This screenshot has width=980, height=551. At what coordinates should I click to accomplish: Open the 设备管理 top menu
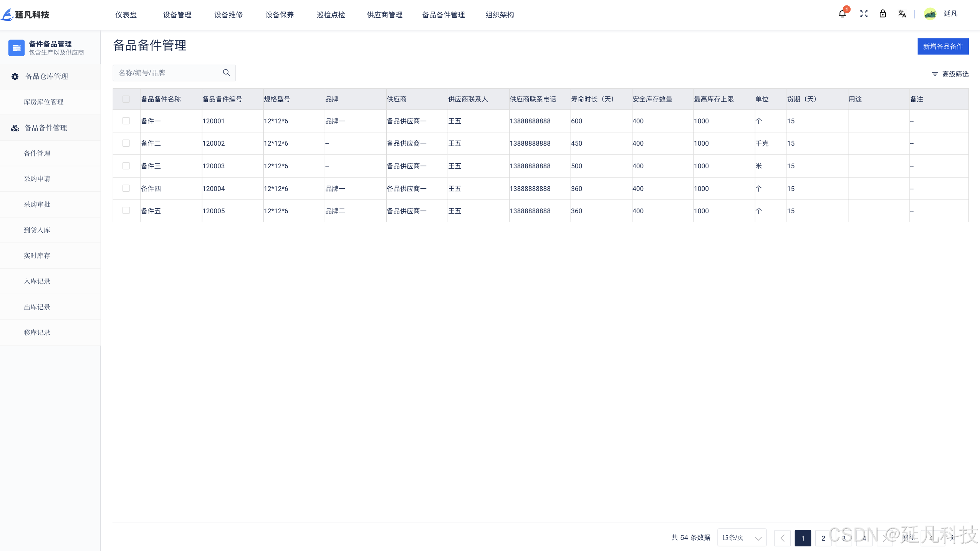click(177, 15)
